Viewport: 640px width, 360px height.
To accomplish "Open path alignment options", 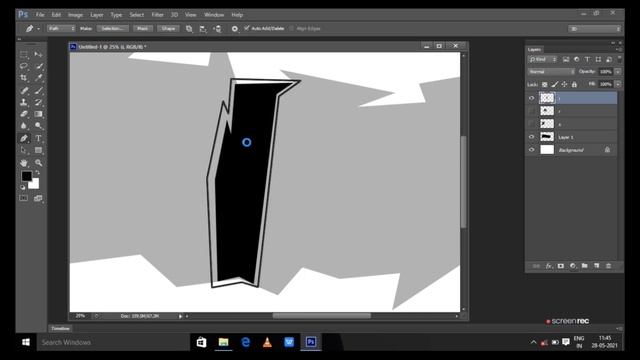I will [x=203, y=29].
